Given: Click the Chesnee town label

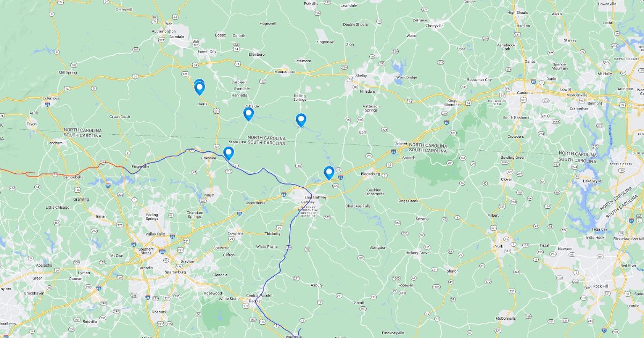Looking at the screenshot, I should pyautogui.click(x=208, y=158).
